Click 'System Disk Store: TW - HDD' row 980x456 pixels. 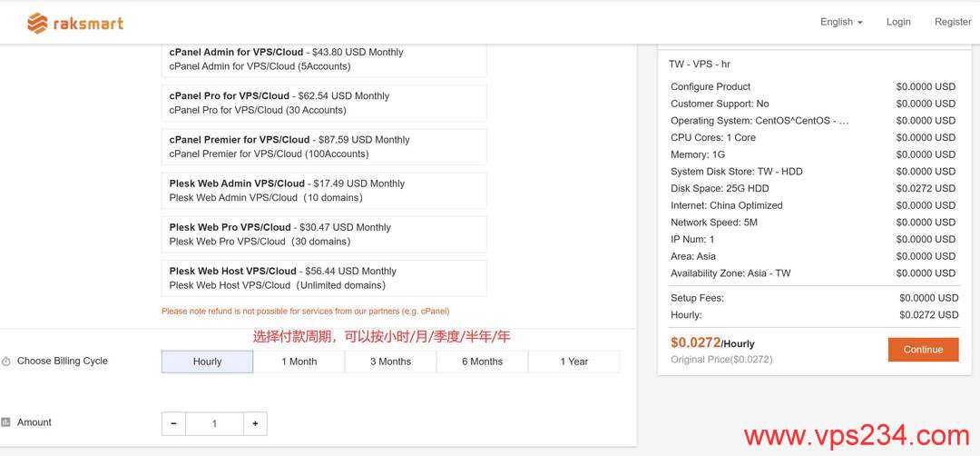pos(813,172)
